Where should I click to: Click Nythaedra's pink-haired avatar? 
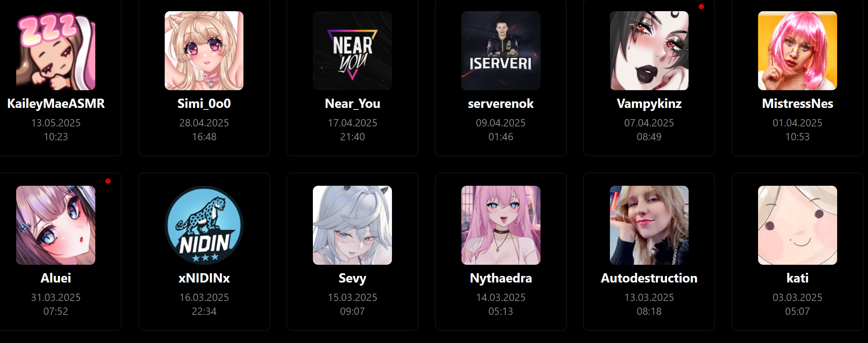point(501,225)
